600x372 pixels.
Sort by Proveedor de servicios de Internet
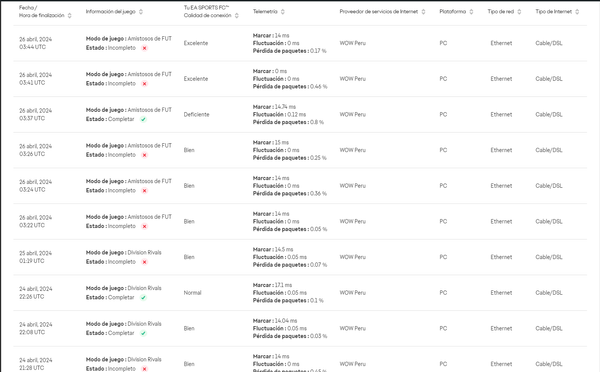point(423,12)
